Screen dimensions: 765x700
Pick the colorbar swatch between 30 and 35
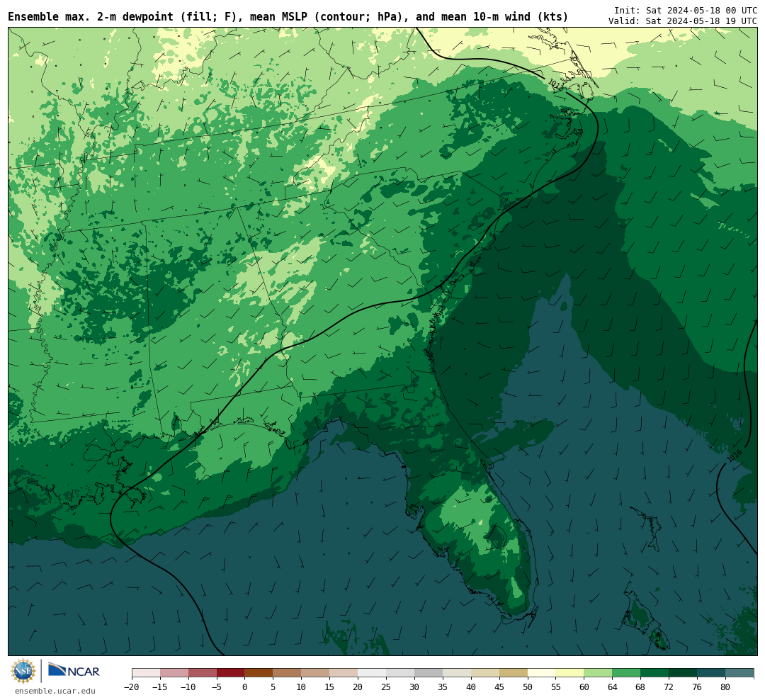click(429, 673)
